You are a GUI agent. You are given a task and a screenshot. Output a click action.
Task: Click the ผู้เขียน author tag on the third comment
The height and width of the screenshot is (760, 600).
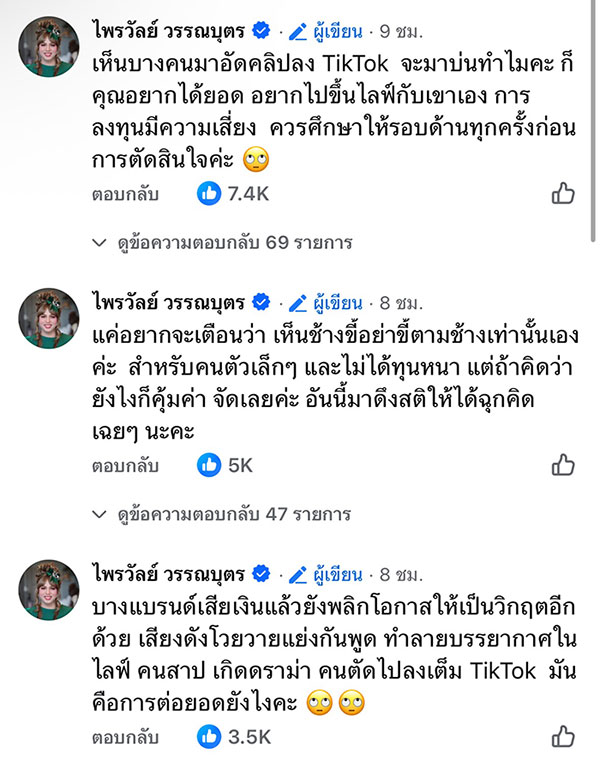pyautogui.click(x=325, y=573)
